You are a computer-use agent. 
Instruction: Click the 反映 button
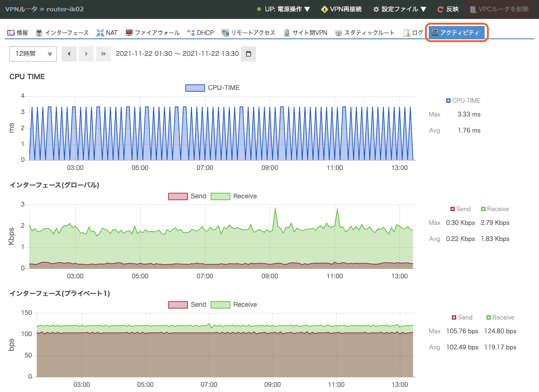click(x=448, y=9)
